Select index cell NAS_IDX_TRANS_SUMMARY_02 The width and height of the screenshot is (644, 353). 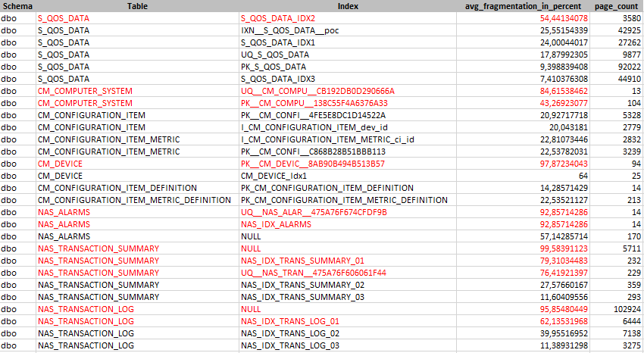point(348,285)
